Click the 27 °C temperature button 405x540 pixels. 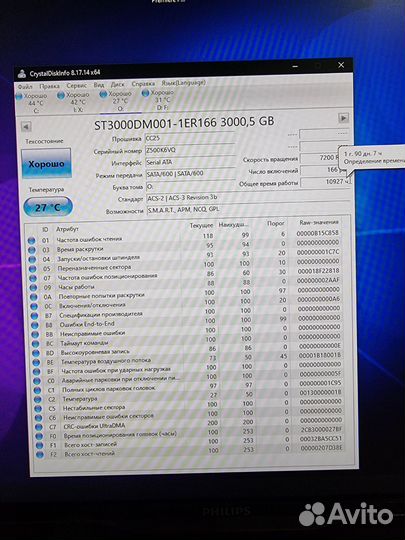[48, 207]
